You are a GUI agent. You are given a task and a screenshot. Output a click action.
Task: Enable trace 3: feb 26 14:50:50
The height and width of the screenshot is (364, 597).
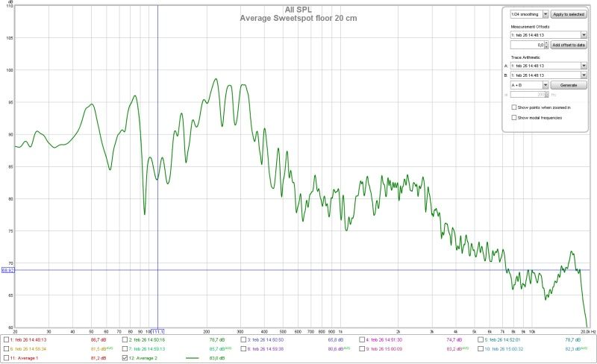[x=243, y=339]
